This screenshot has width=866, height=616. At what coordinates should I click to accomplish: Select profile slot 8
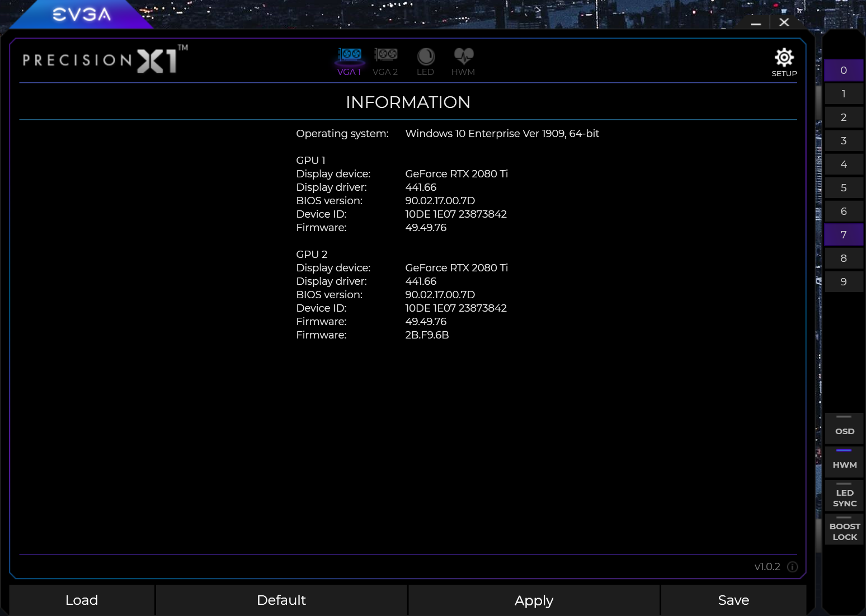[844, 258]
